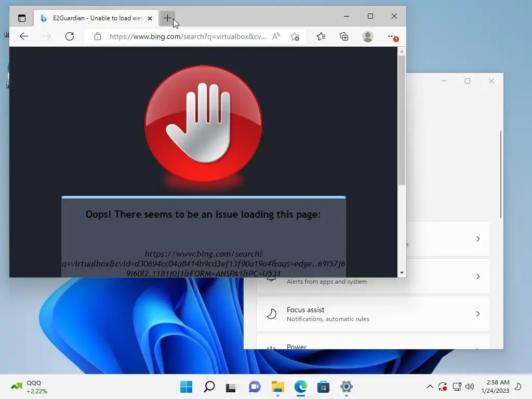Screen dimensions: 532x399
Task: Click the blocked bing.com URL text
Action: [203, 263]
